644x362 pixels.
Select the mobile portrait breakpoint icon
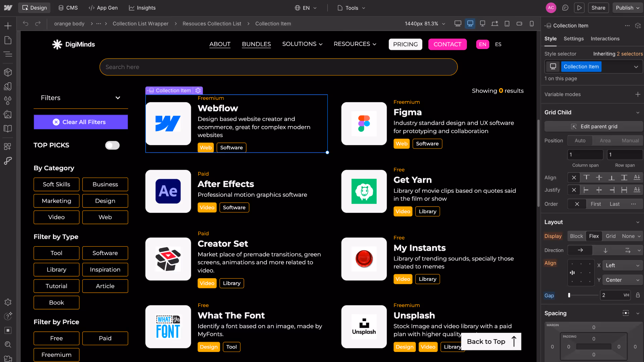click(x=532, y=23)
